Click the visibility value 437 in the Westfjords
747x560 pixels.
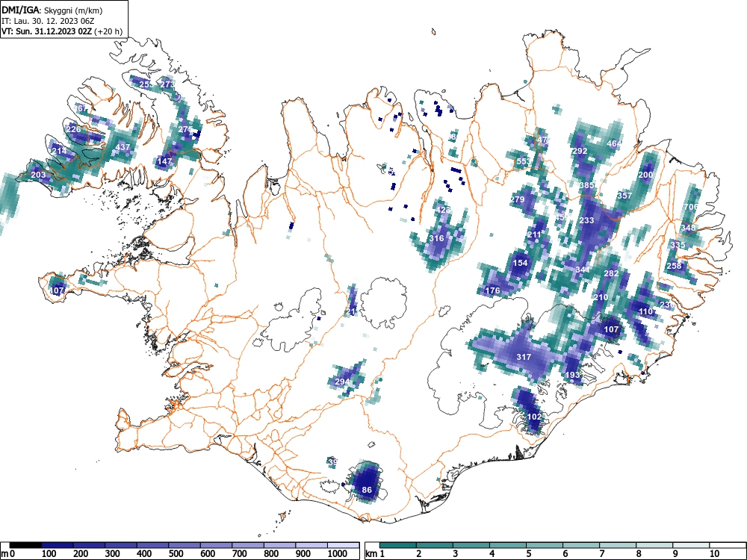click(x=123, y=147)
